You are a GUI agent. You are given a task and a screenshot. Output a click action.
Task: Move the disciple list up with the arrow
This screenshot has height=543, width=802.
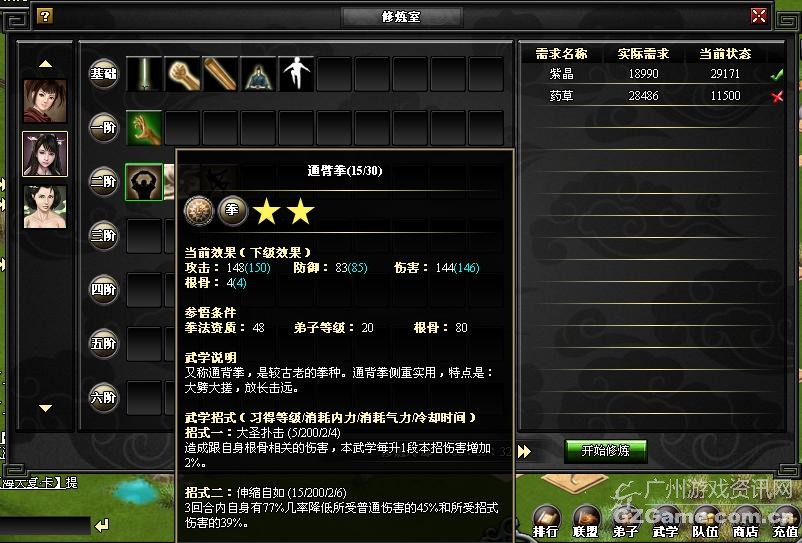pyautogui.click(x=46, y=64)
